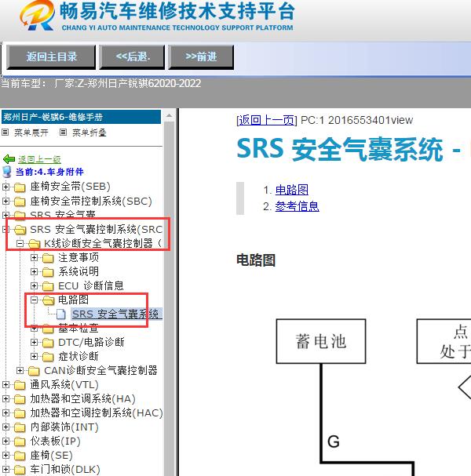Expand the 仪表板(IP) node
This screenshot has height=476, width=471.
[5, 441]
